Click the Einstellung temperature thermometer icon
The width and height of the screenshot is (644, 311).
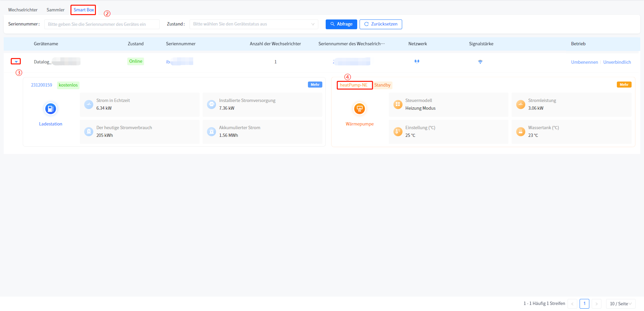pos(398,132)
